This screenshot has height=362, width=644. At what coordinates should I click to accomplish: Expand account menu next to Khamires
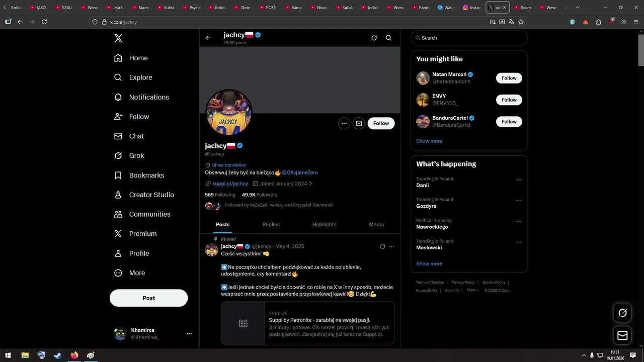[x=189, y=333]
